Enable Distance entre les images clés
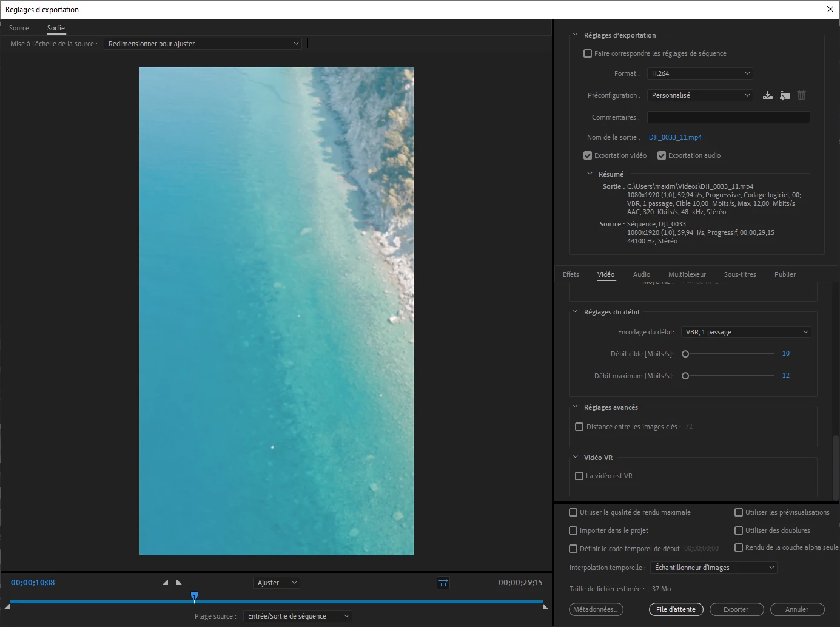 (x=579, y=427)
